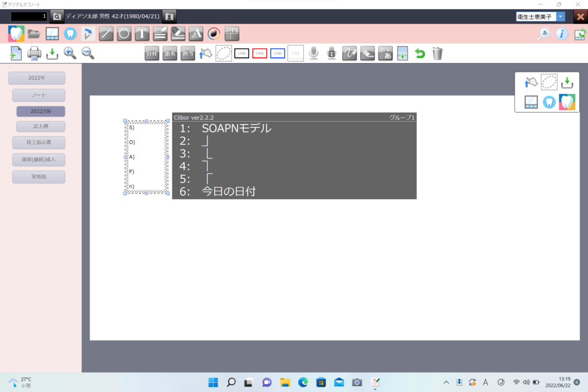Click the green undo arrow
The height and width of the screenshot is (392, 588).
click(420, 53)
